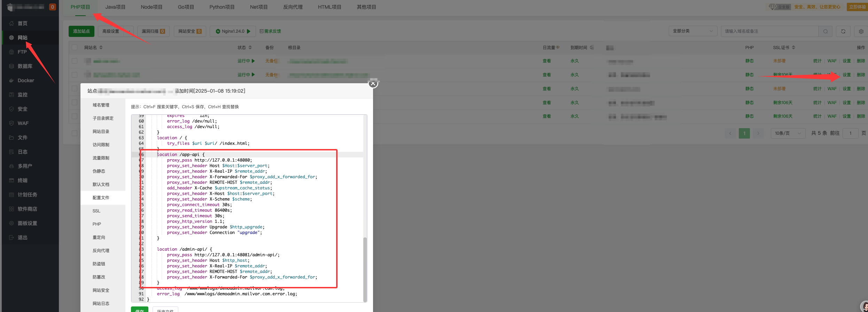Viewport: 868px width, 312px height.
Task: Open the 10条/页 page size dropdown
Action: click(x=788, y=133)
